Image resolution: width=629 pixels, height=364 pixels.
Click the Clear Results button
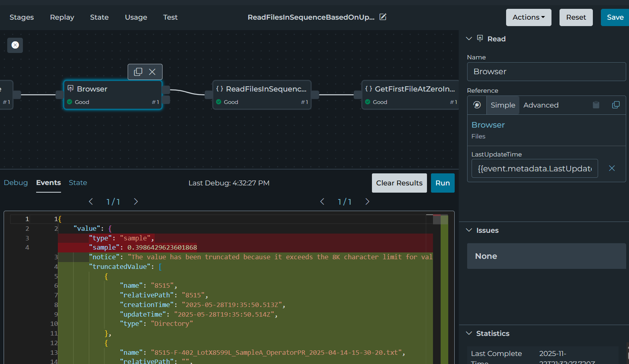[x=399, y=183]
